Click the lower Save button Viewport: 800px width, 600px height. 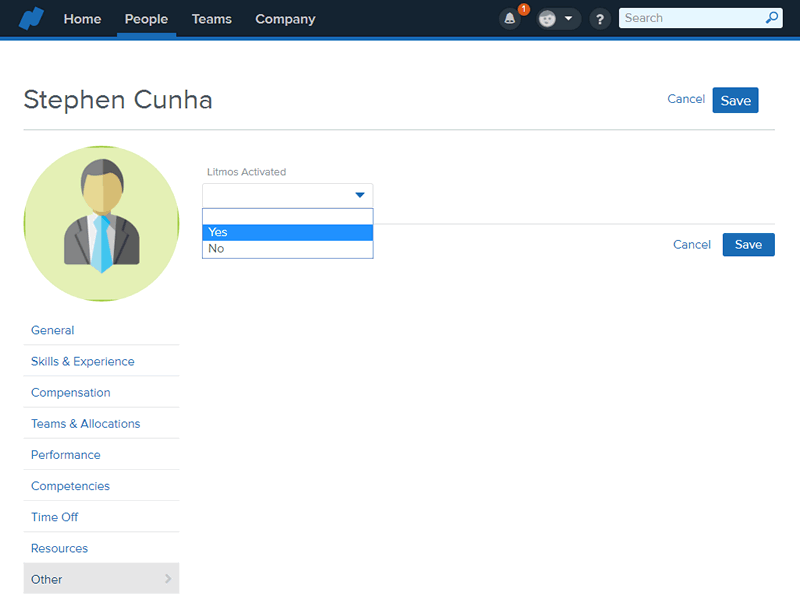[x=748, y=244]
